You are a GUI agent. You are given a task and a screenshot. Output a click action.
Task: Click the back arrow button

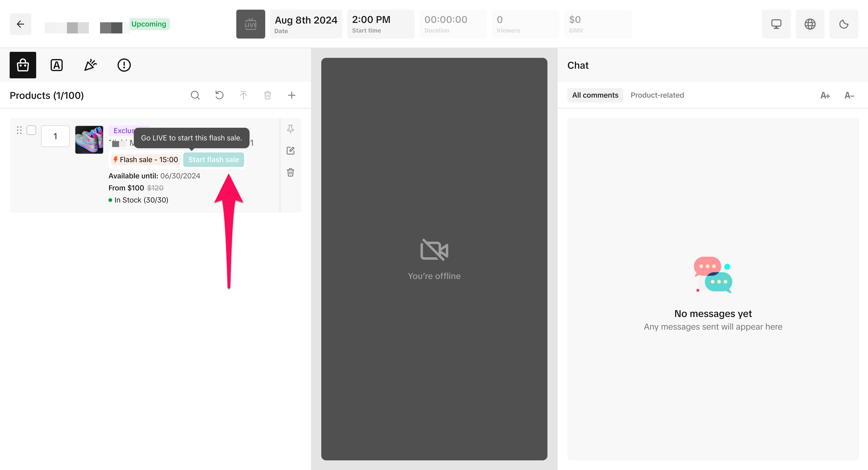[x=20, y=24]
